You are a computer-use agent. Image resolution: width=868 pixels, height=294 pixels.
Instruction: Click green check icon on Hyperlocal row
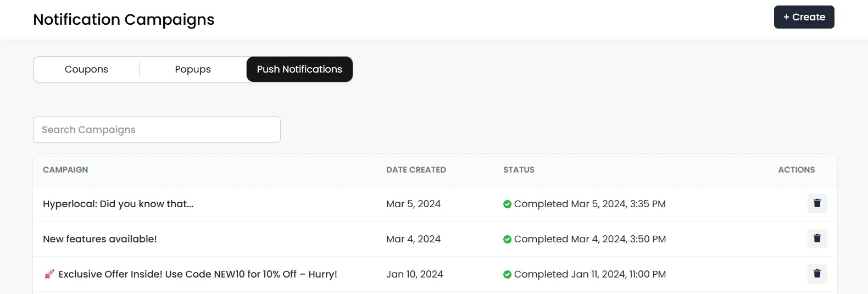pos(507,204)
